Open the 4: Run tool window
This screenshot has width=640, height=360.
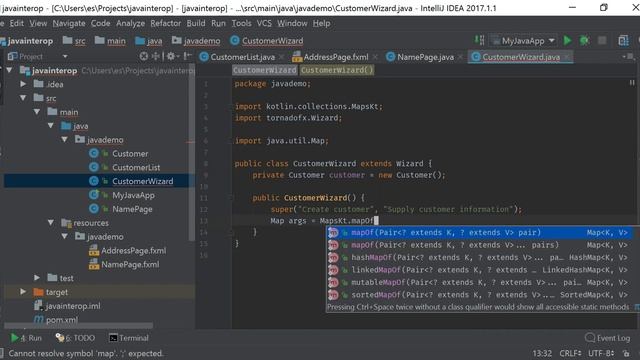26,338
